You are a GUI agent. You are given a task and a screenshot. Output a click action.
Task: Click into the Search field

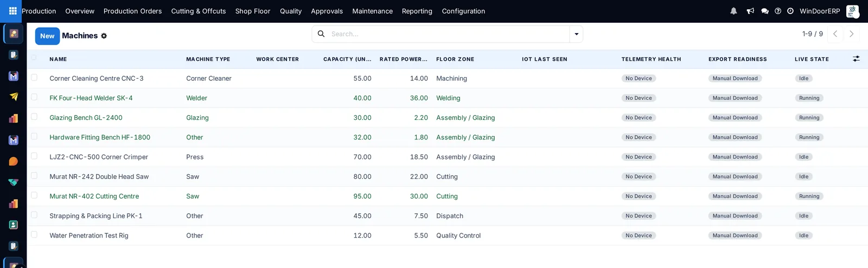(448, 34)
